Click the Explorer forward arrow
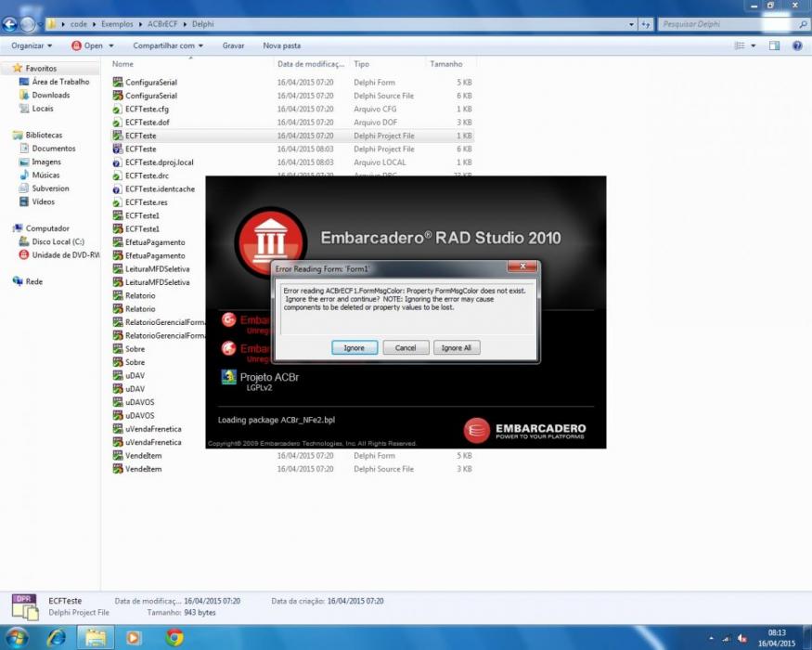Screen dimensions: 812x650 [28, 24]
